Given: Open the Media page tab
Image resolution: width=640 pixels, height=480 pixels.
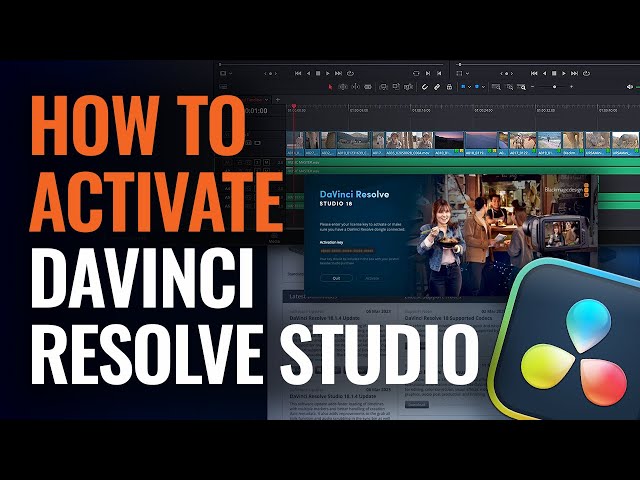Looking at the screenshot, I should [274, 238].
